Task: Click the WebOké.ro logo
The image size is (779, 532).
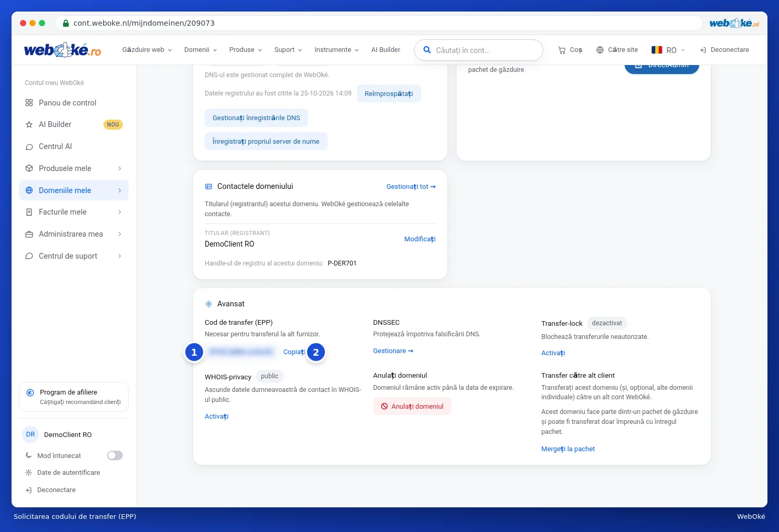Action: [62, 50]
